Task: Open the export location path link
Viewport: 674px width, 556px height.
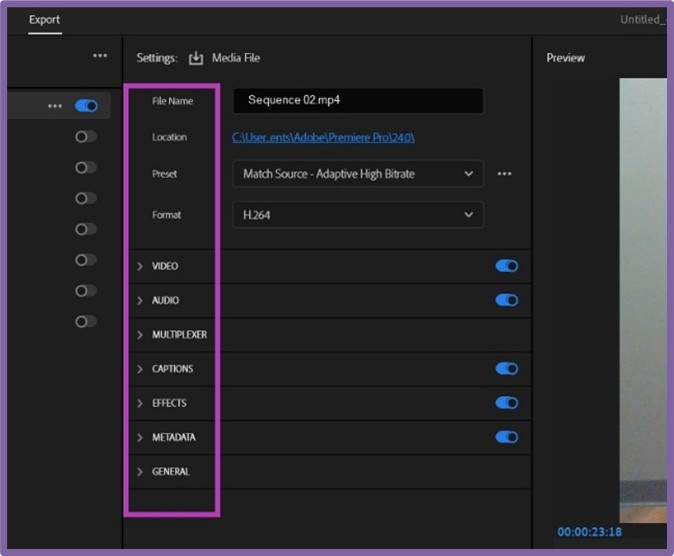Action: click(323, 138)
